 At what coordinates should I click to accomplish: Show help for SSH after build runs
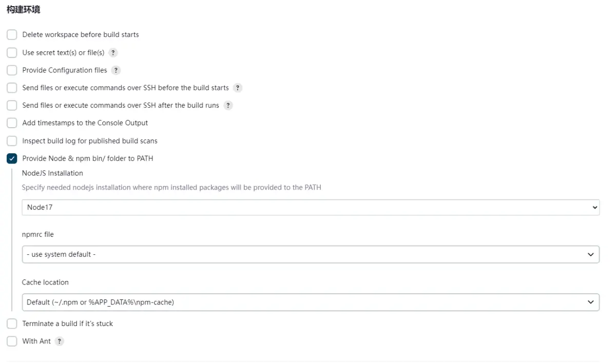228,106
